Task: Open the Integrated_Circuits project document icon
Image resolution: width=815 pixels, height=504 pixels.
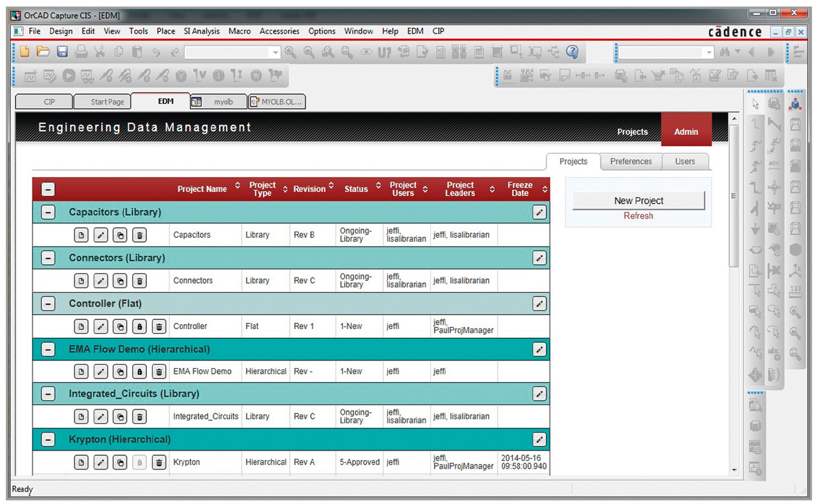Action: (81, 417)
